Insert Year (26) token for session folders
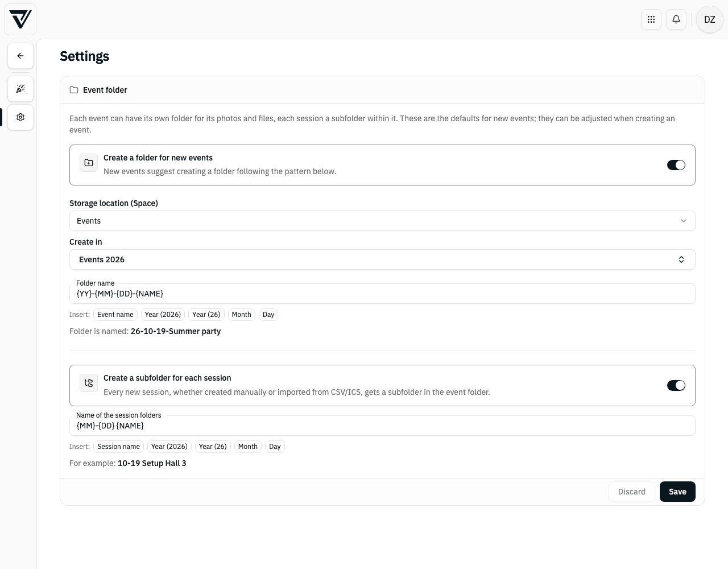Viewport: 728px width, 569px height. click(213, 447)
